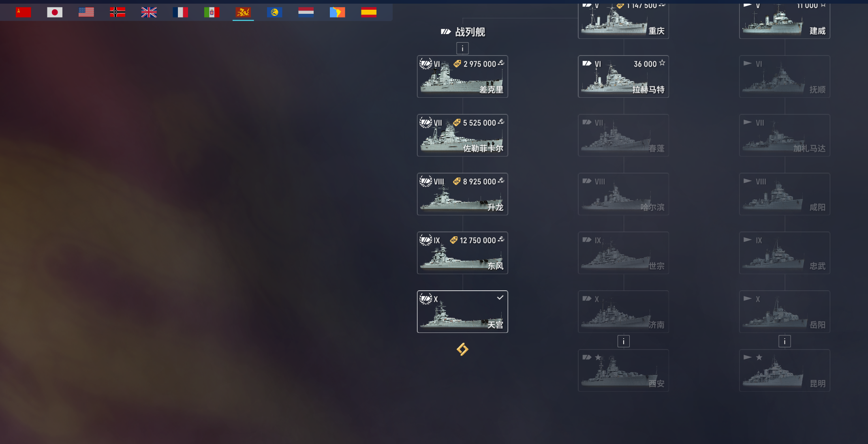Viewport: 868px width, 444px height.
Task: Select tier VII cruiser 春蓬
Action: (x=624, y=135)
